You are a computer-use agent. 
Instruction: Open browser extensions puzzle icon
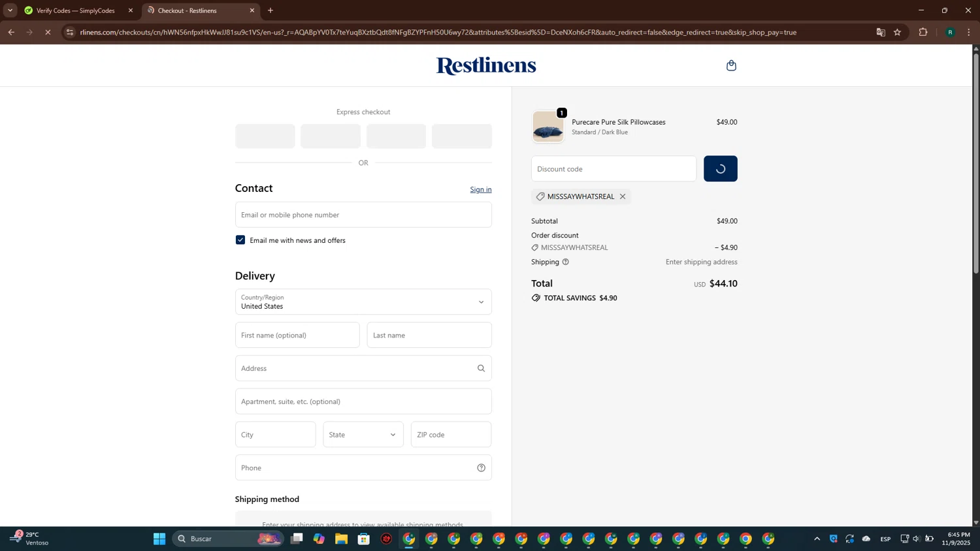coord(923,32)
